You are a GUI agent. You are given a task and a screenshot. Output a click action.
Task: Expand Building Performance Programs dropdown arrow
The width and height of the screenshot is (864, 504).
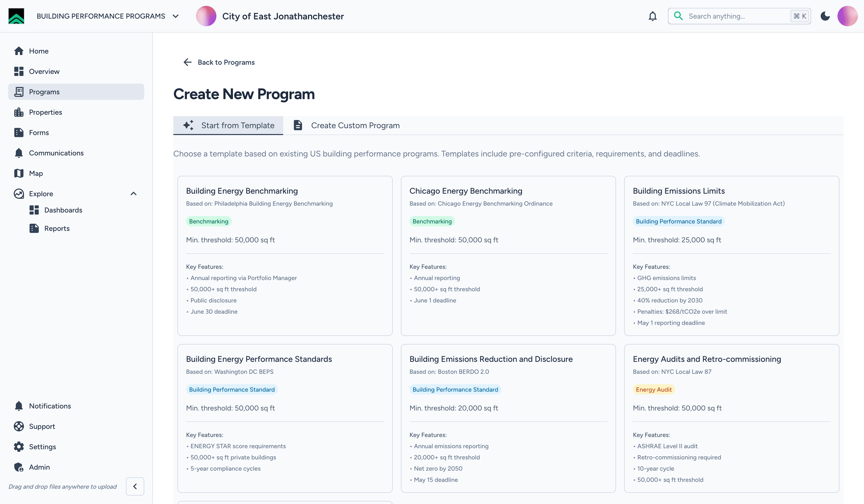pyautogui.click(x=176, y=16)
